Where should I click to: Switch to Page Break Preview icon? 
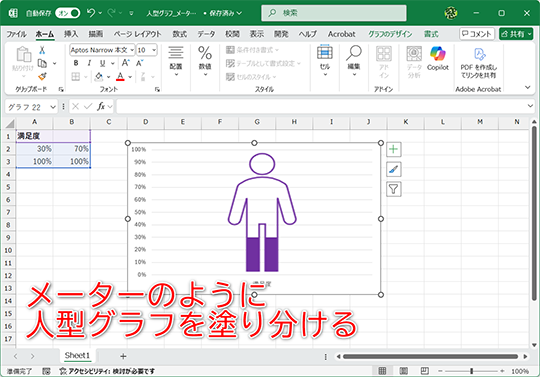[424, 371]
